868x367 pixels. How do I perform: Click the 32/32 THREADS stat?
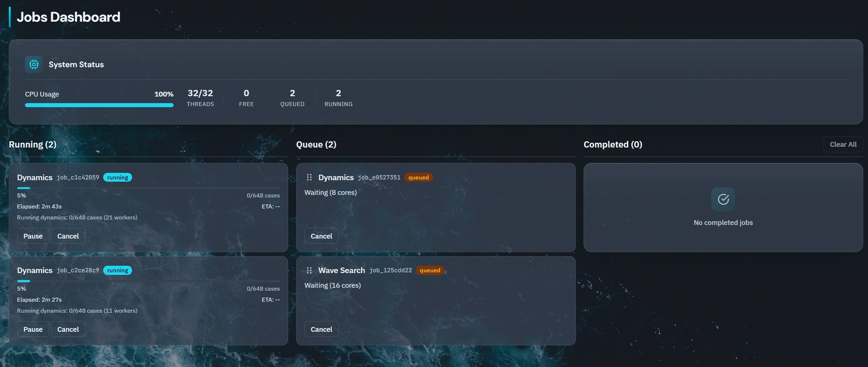(200, 97)
